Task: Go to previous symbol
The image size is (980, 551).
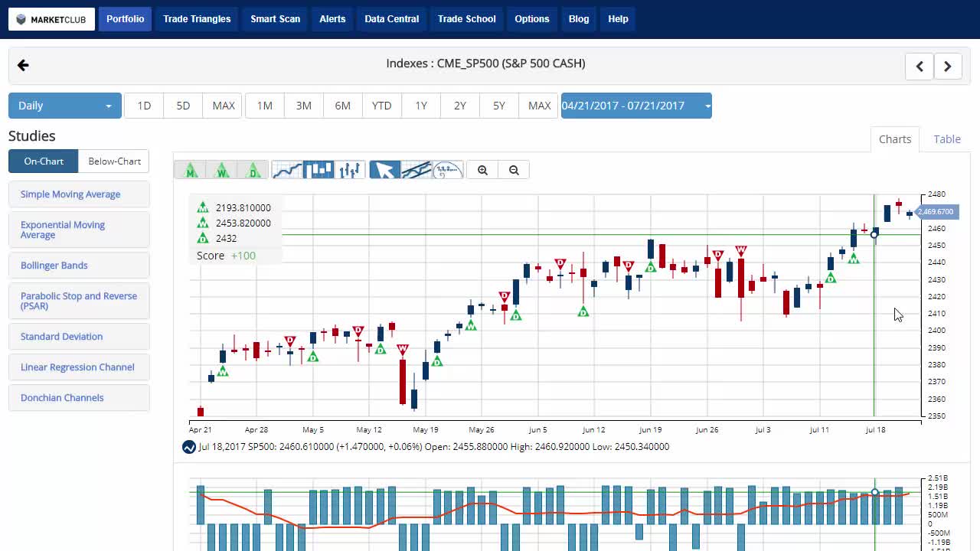Action: point(920,67)
